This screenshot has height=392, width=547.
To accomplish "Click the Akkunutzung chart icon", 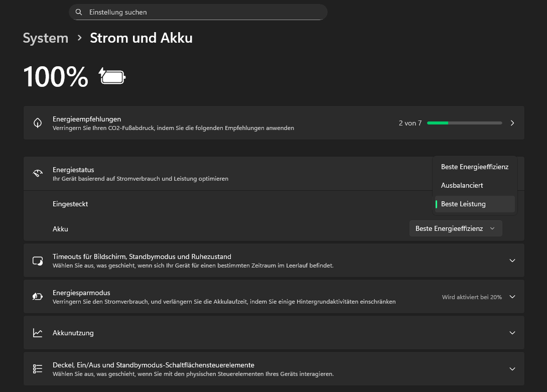I will (x=38, y=333).
